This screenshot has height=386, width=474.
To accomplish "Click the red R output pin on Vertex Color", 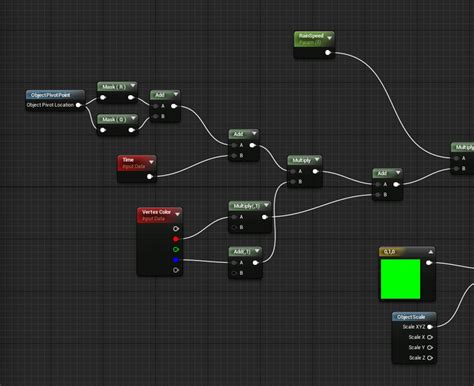I will point(176,239).
